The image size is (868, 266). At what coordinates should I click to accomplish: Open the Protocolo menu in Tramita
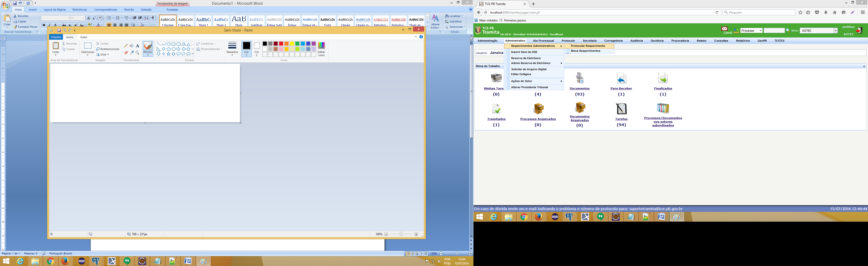(568, 41)
